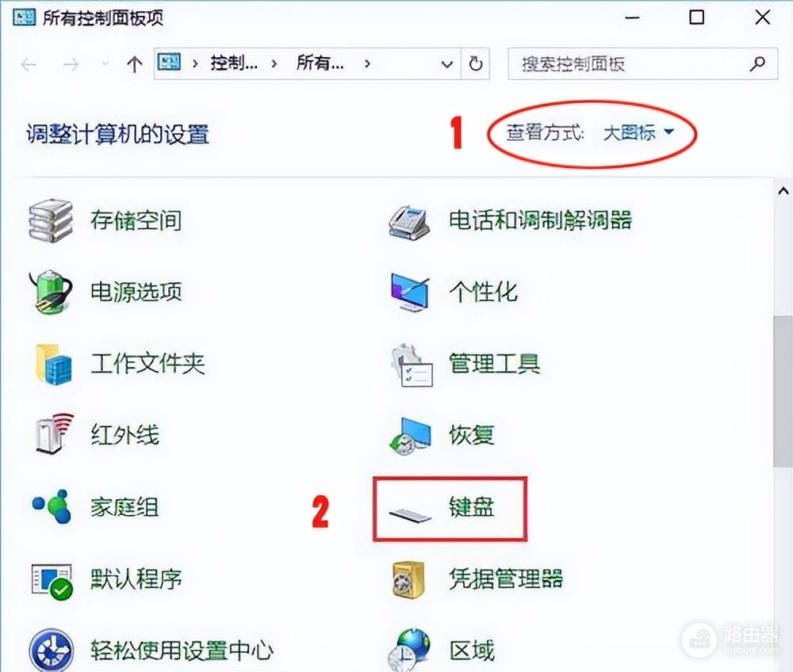The width and height of the screenshot is (793, 672).
Task: Click the refresh button beside address bar
Action: pos(475,63)
